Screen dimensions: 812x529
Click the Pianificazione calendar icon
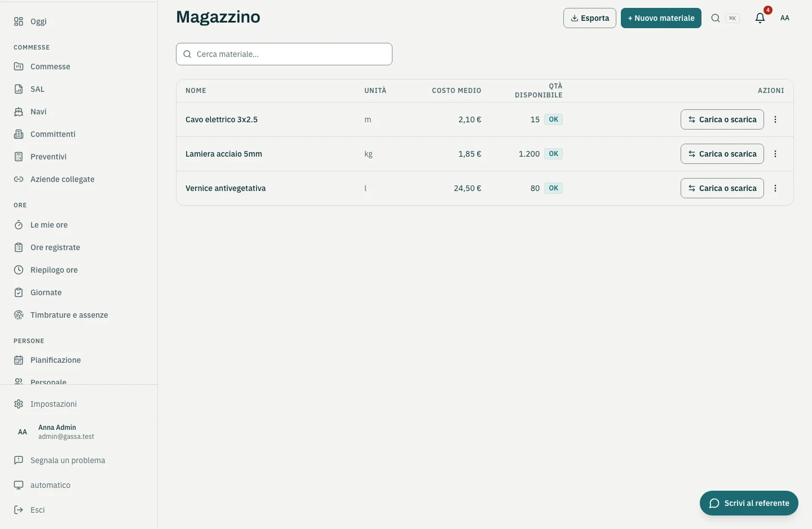[19, 360]
